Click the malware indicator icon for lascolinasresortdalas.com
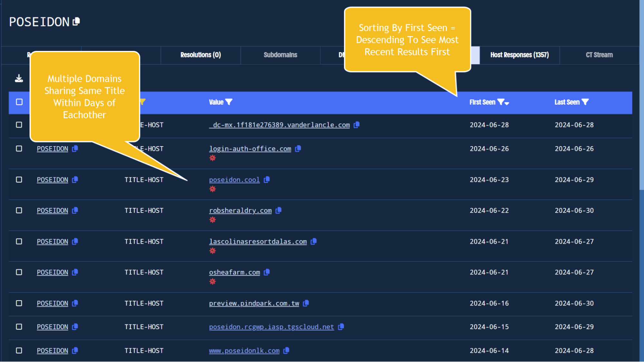Screen dimensions: 644x362 [213, 251]
